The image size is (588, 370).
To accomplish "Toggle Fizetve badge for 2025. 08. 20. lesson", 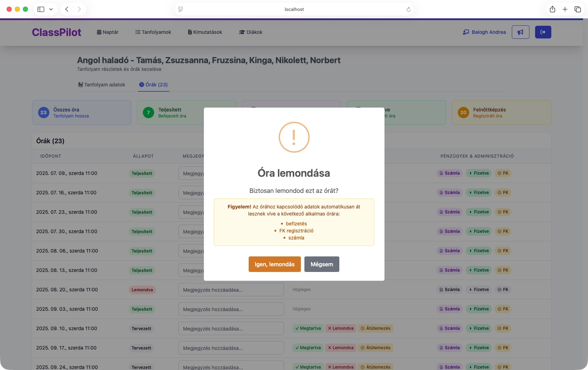I will click(479, 290).
